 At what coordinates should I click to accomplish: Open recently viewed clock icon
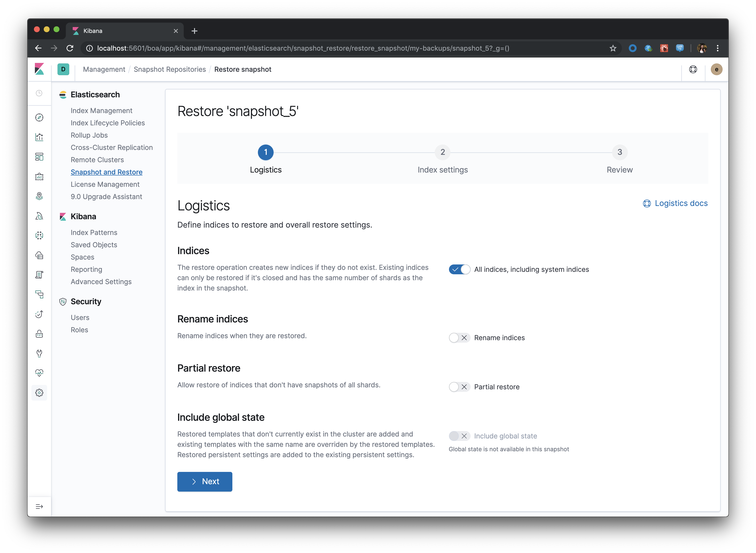(x=39, y=93)
